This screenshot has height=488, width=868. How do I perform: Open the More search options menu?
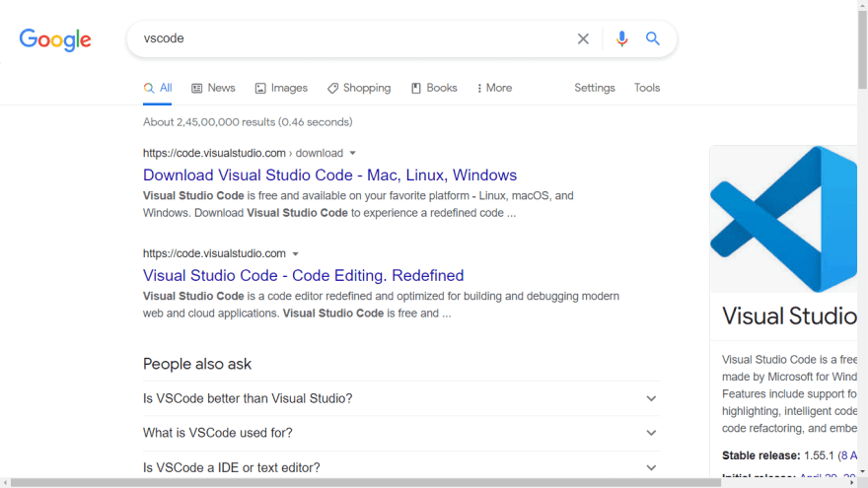494,88
